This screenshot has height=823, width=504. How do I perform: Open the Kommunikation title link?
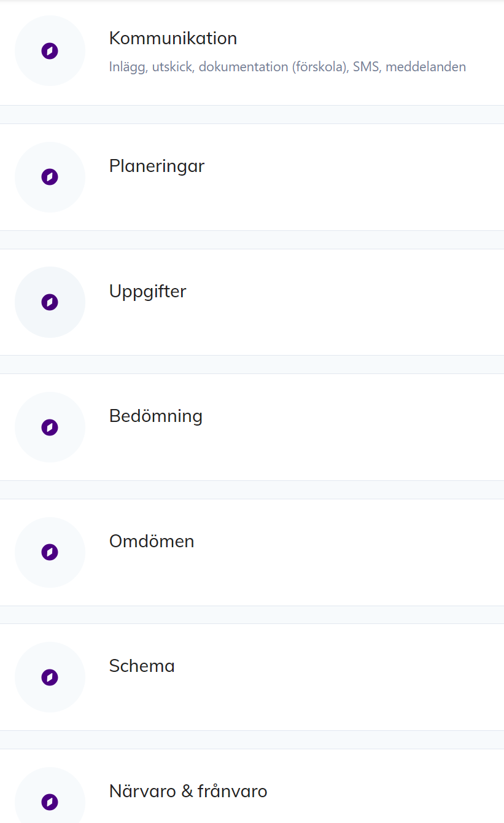[x=173, y=38]
